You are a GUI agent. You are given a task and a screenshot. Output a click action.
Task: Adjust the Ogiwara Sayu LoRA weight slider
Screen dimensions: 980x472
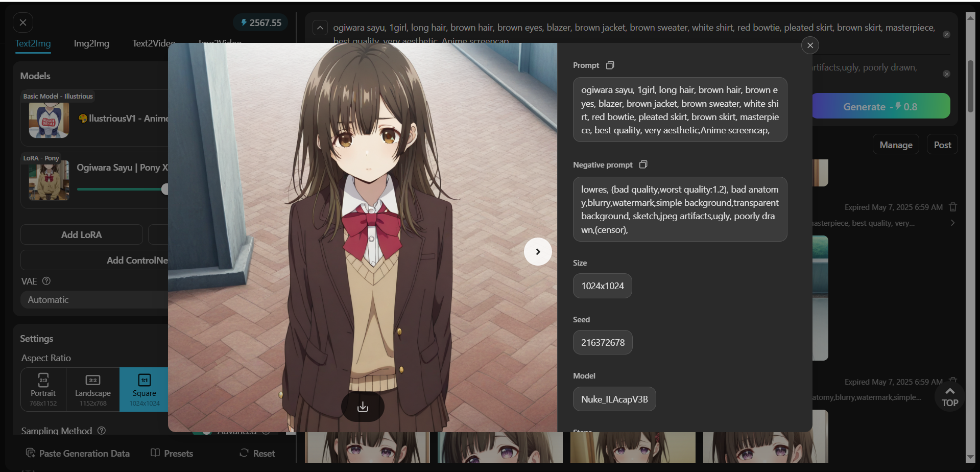165,189
